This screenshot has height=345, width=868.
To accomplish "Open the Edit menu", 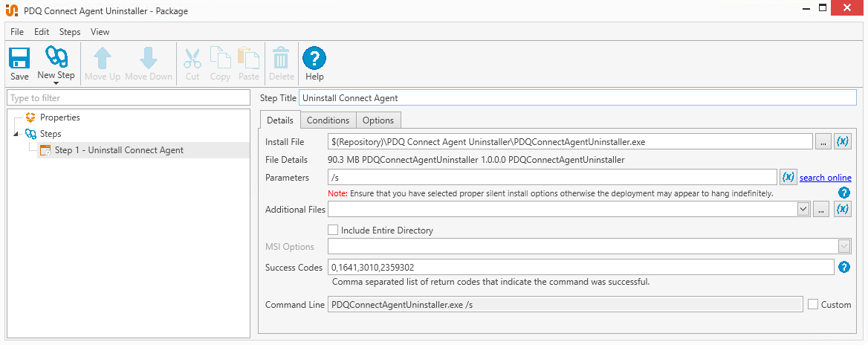I will tap(42, 31).
